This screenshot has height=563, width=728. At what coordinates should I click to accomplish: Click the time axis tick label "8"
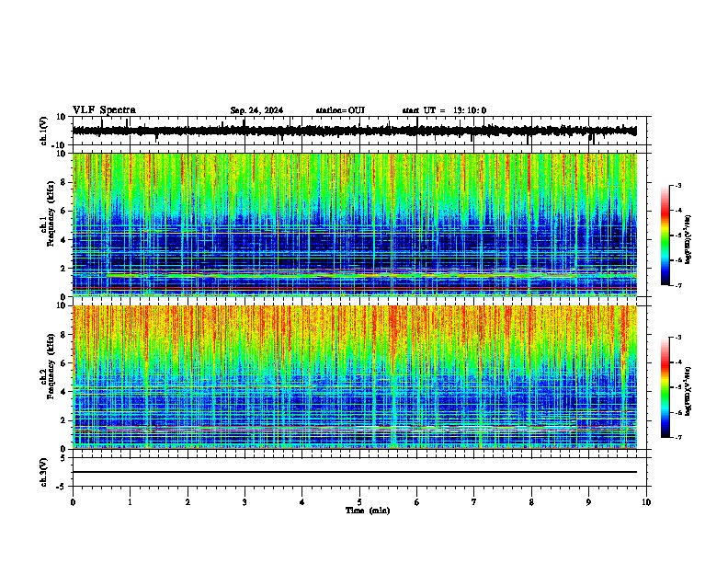[531, 502]
